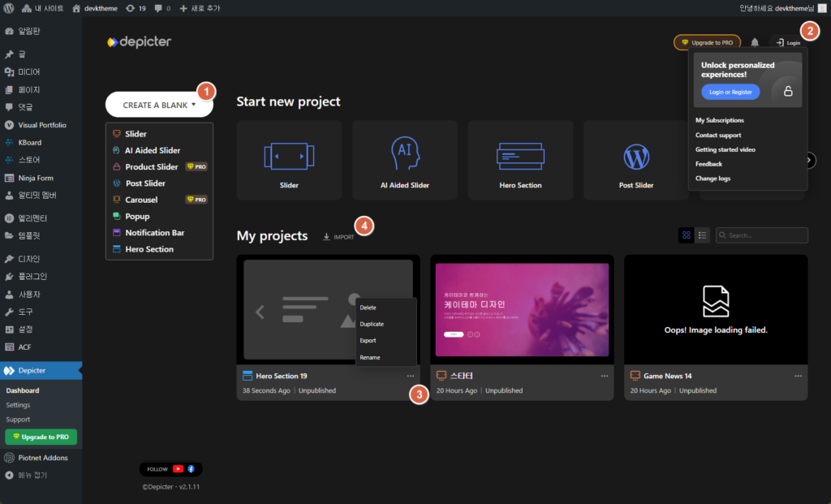Open the 내 사이트 admin bar menu

pos(42,8)
